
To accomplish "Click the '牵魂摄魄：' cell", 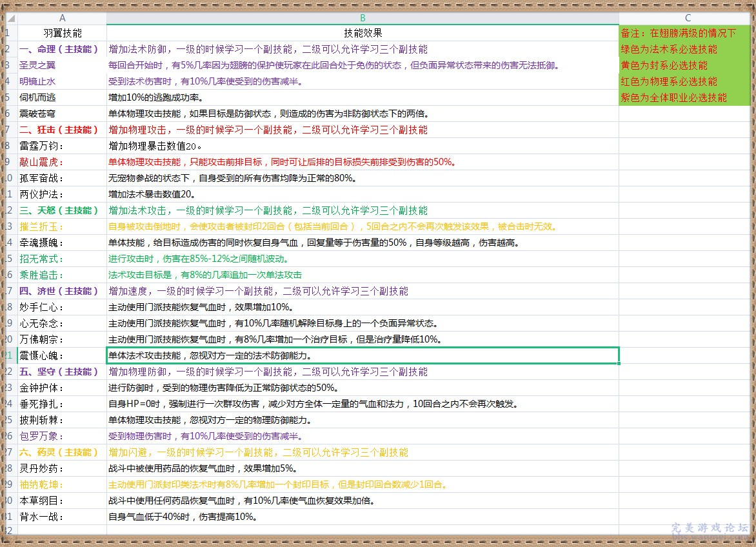I will (x=62, y=243).
